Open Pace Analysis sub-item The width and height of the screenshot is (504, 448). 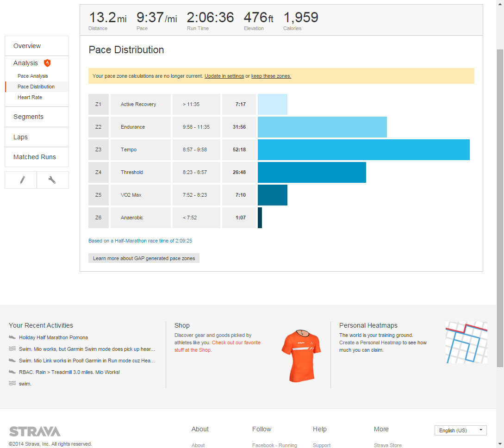(x=33, y=76)
